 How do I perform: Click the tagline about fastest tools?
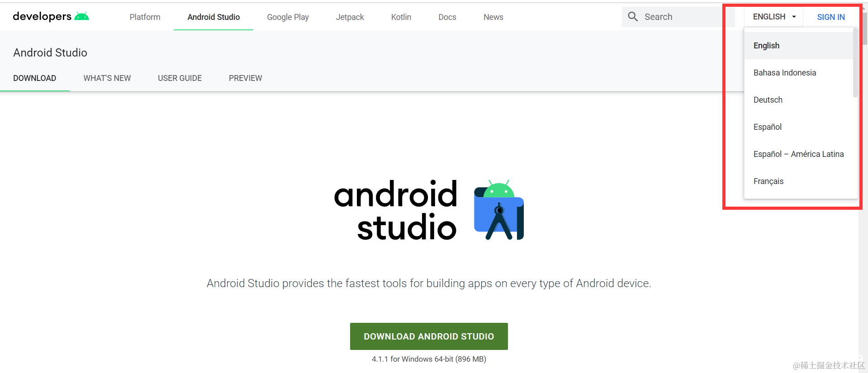pyautogui.click(x=429, y=283)
